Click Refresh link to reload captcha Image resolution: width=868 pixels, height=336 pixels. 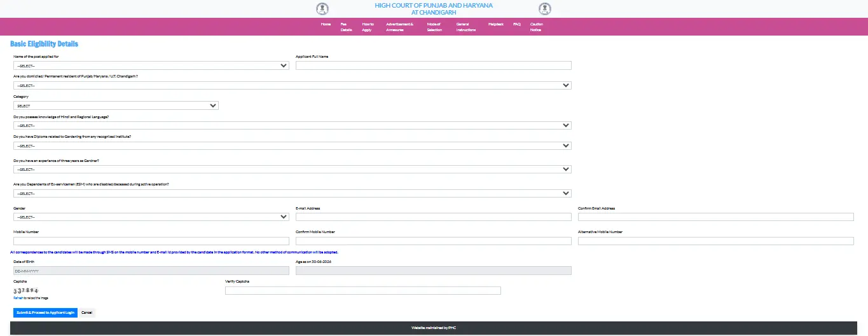[18, 298]
